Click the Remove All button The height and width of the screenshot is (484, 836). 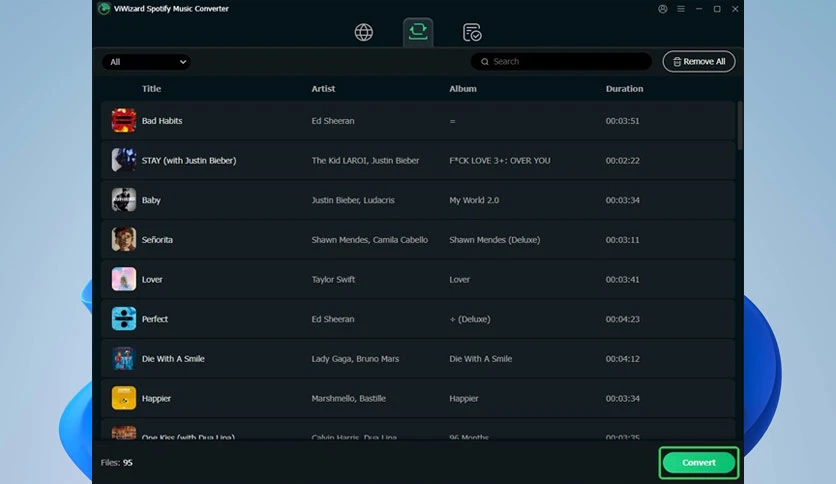(698, 61)
